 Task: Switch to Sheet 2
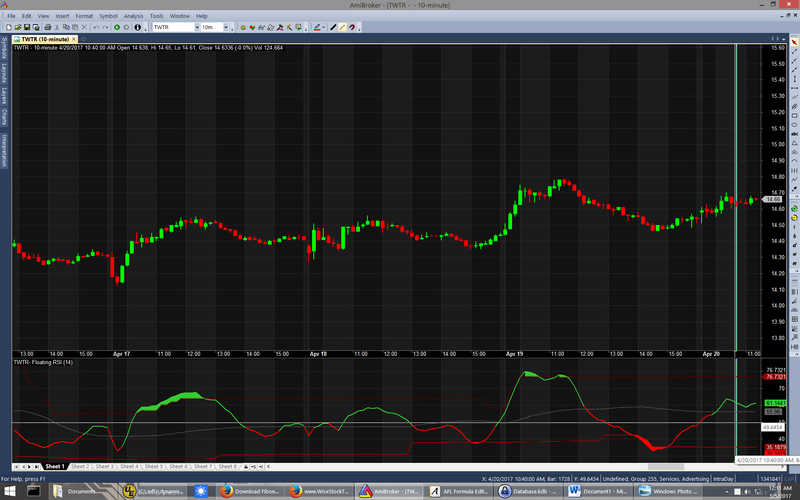point(80,466)
